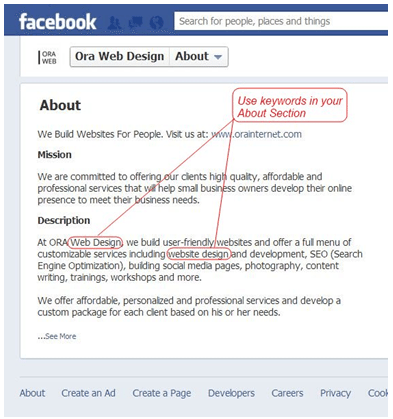This screenshot has width=393, height=419.
Task: Expand description with See More
Action: pos(57,336)
